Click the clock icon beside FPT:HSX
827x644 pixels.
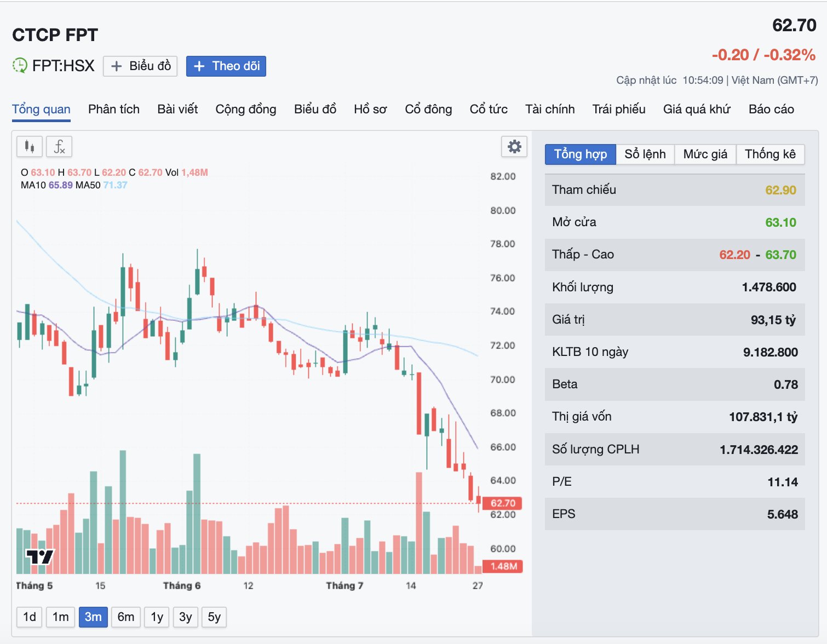pyautogui.click(x=20, y=66)
